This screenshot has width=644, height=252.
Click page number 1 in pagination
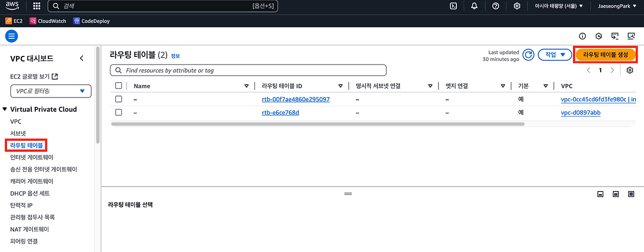coord(600,70)
